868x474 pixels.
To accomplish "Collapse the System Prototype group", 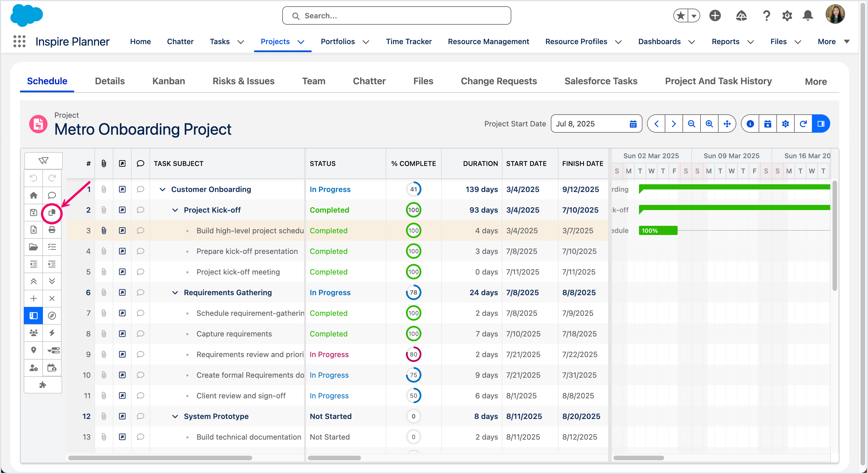I will coord(175,416).
